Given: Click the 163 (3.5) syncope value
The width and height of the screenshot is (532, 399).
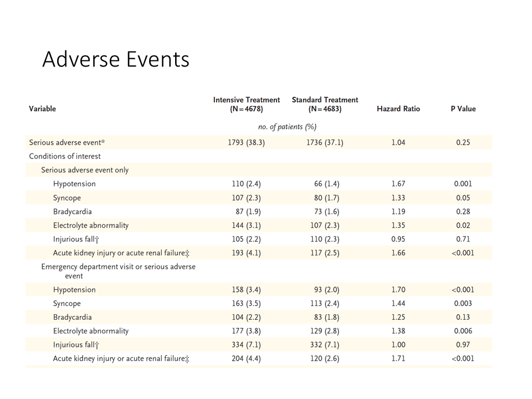Looking at the screenshot, I should [x=246, y=304].
